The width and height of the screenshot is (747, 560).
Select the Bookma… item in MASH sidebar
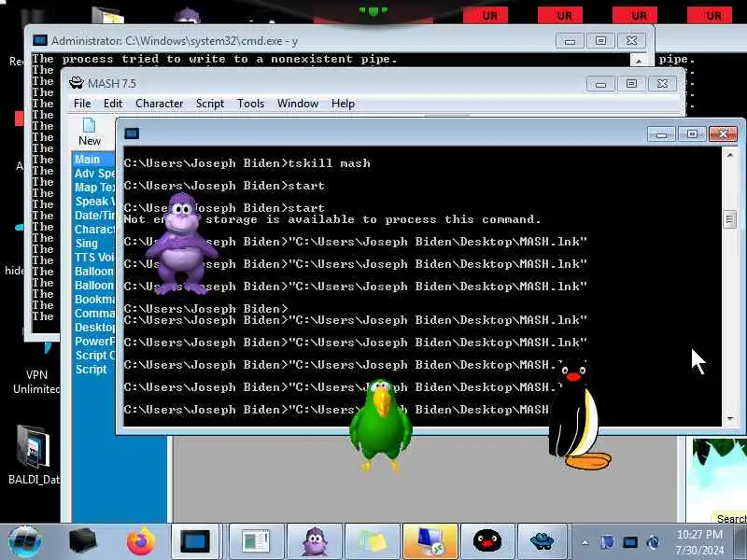94,299
